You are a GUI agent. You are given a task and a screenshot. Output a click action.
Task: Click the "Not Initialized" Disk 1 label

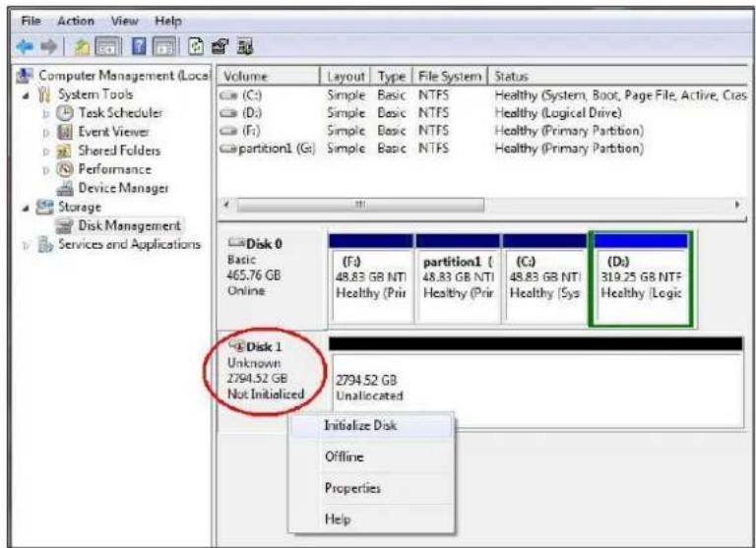[x=266, y=395]
